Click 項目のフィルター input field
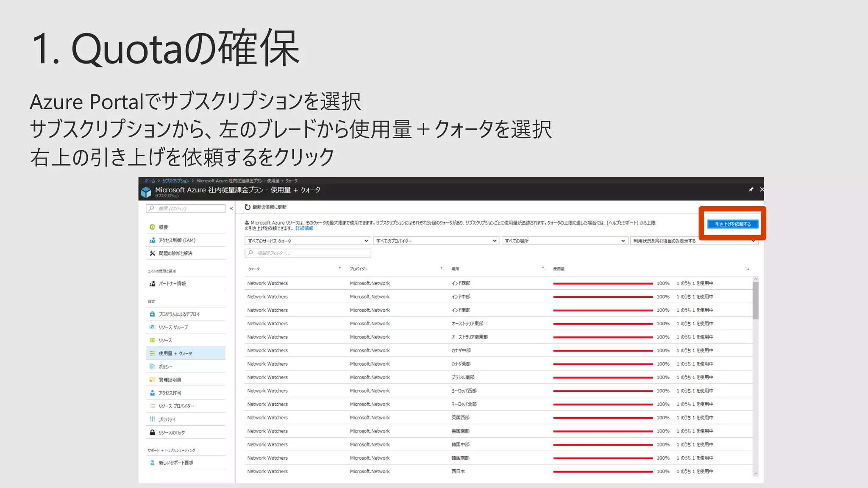Screen dimensions: 868x488 coord(308,253)
